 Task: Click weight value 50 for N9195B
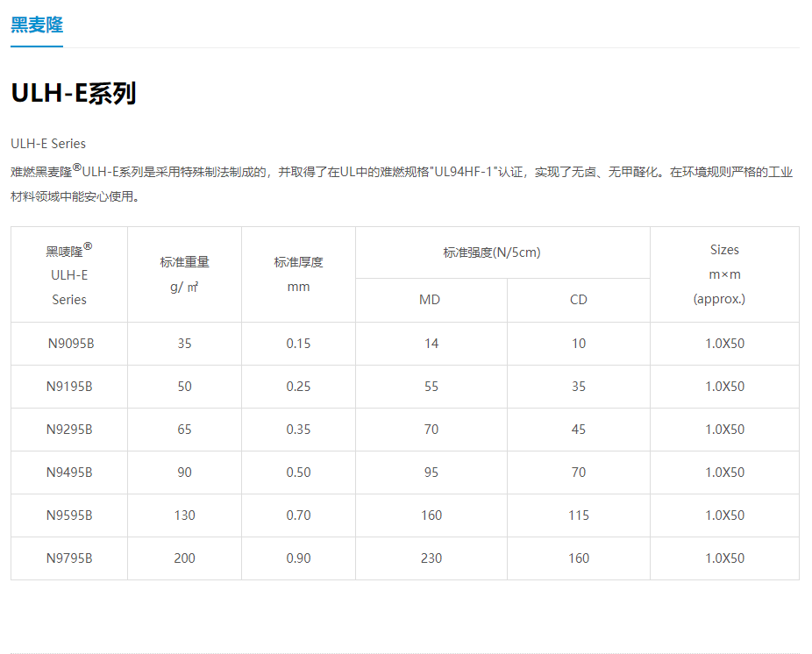tap(184, 387)
